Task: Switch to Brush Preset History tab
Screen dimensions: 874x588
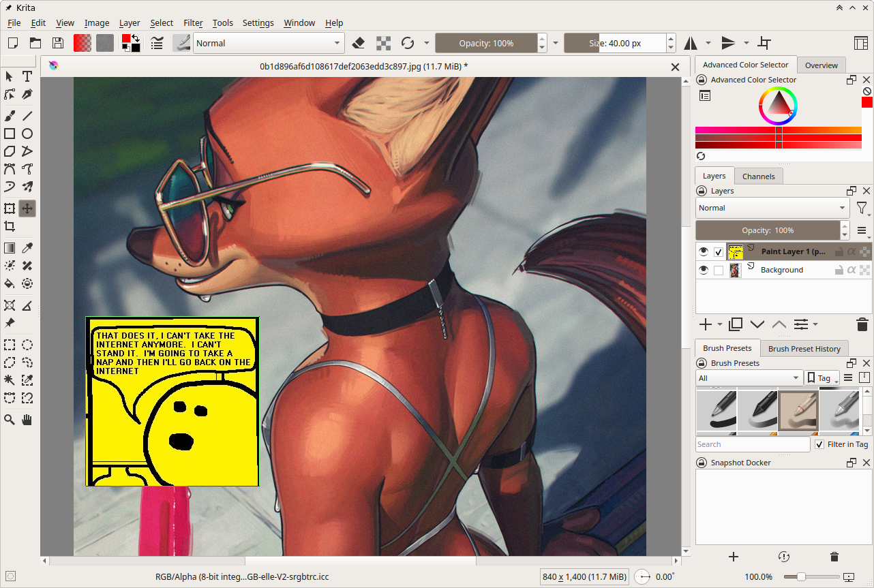Action: click(x=804, y=349)
